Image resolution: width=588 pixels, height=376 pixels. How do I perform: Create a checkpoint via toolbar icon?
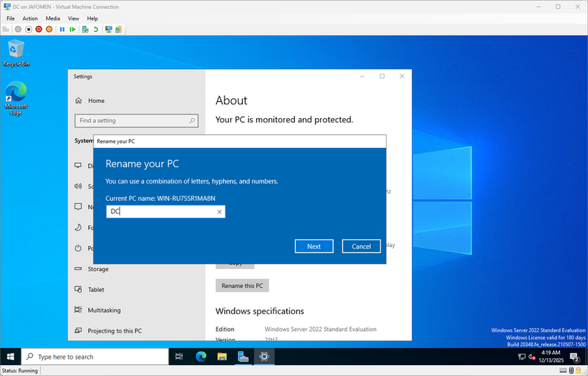coord(85,29)
